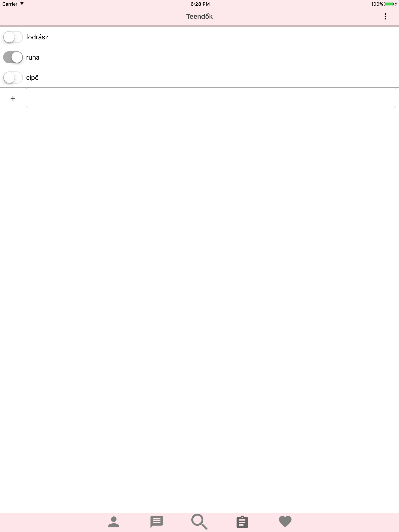Screen dimensions: 399x532
Task: Open the clipboard to-do list tab
Action: pyautogui.click(x=242, y=522)
